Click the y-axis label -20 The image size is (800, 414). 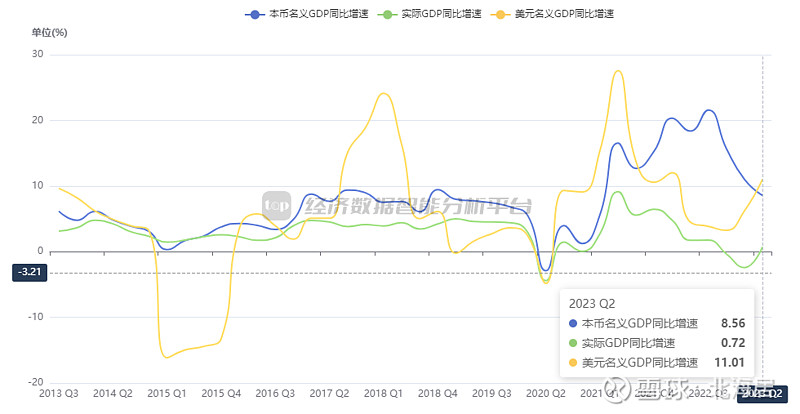35,382
